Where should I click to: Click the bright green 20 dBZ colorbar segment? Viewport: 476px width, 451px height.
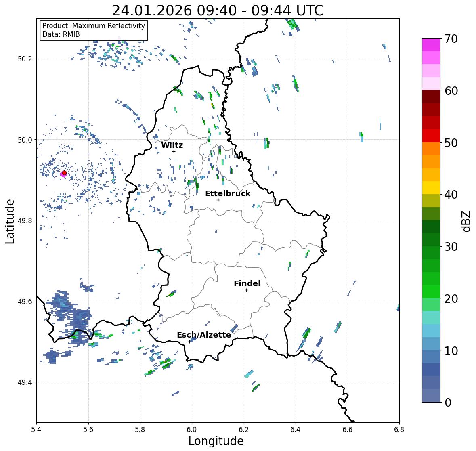pos(431,292)
